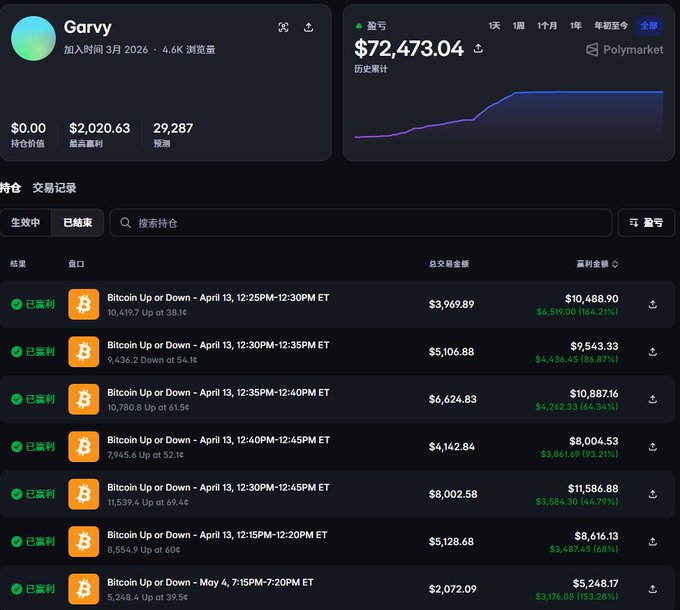Click the 总交易金额 column header
Viewport: 680px width, 610px height.
click(449, 264)
